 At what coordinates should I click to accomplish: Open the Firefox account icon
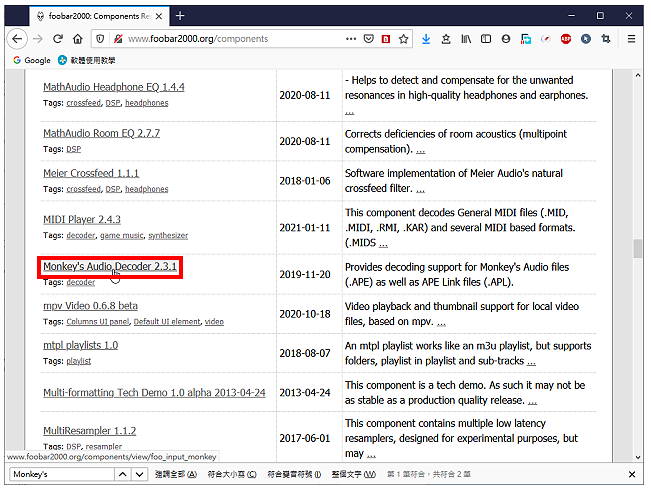point(506,39)
